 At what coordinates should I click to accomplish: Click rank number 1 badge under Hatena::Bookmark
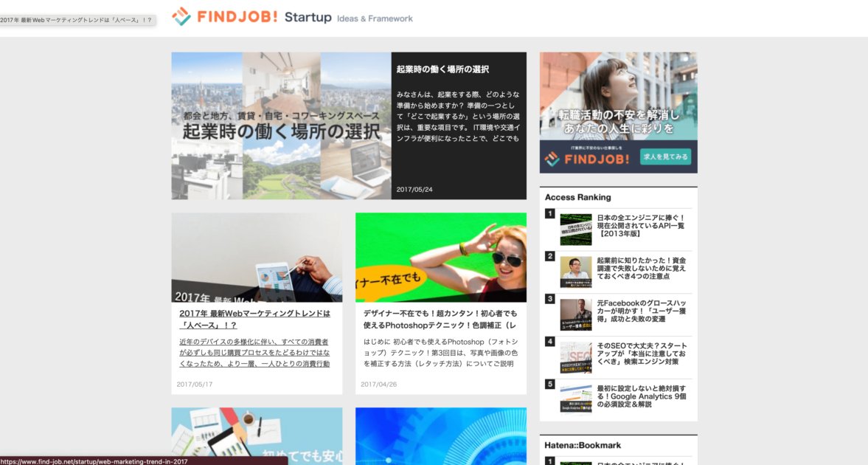point(549,461)
